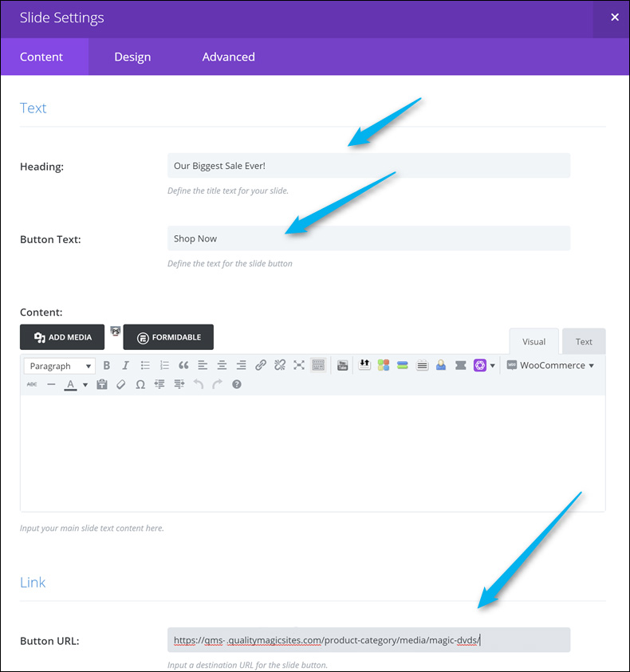Image resolution: width=630 pixels, height=672 pixels.
Task: Click the Heading input field
Action: (x=368, y=166)
